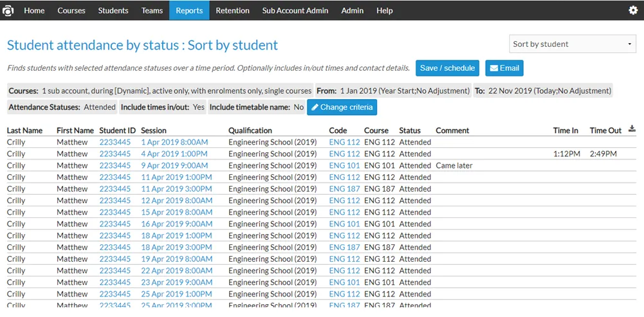The width and height of the screenshot is (644, 317).
Task: Open session 25 Apr 2019 1:00PM
Action: (177, 294)
